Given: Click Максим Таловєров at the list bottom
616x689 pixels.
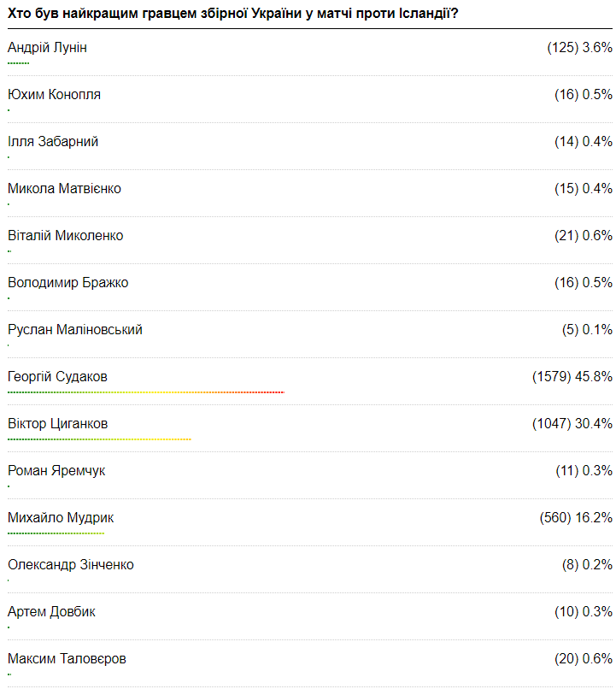Looking at the screenshot, I should click(67, 659).
